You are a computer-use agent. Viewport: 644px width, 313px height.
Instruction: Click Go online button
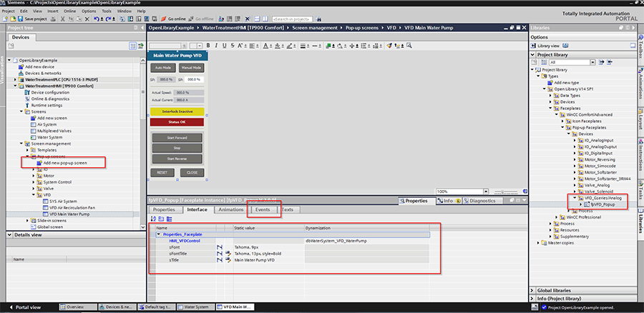point(173,19)
